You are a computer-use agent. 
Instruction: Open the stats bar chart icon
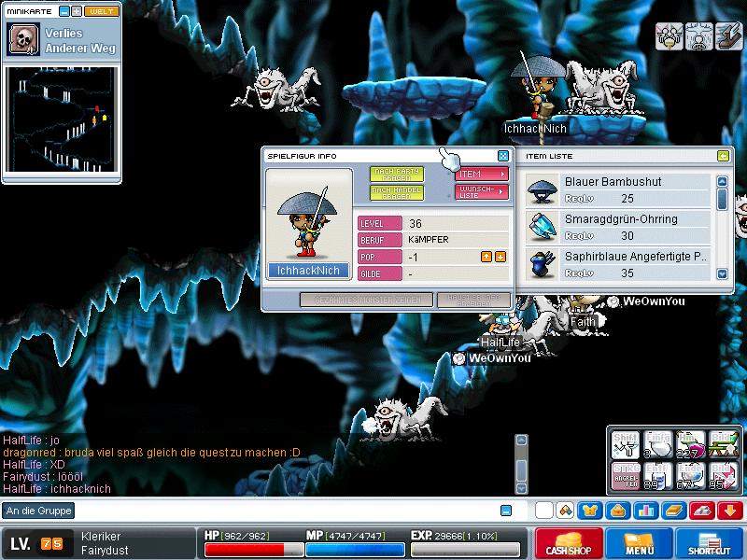(x=644, y=511)
